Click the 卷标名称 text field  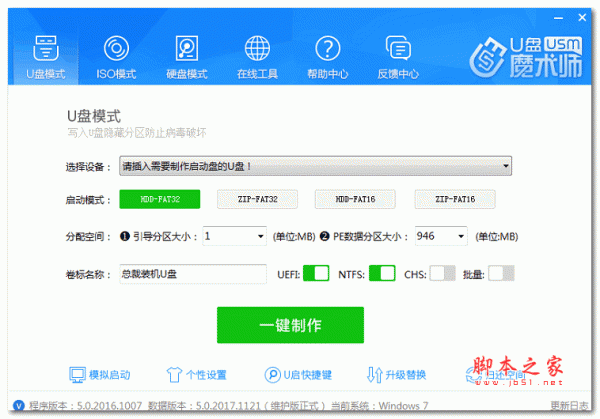pyautogui.click(x=193, y=274)
